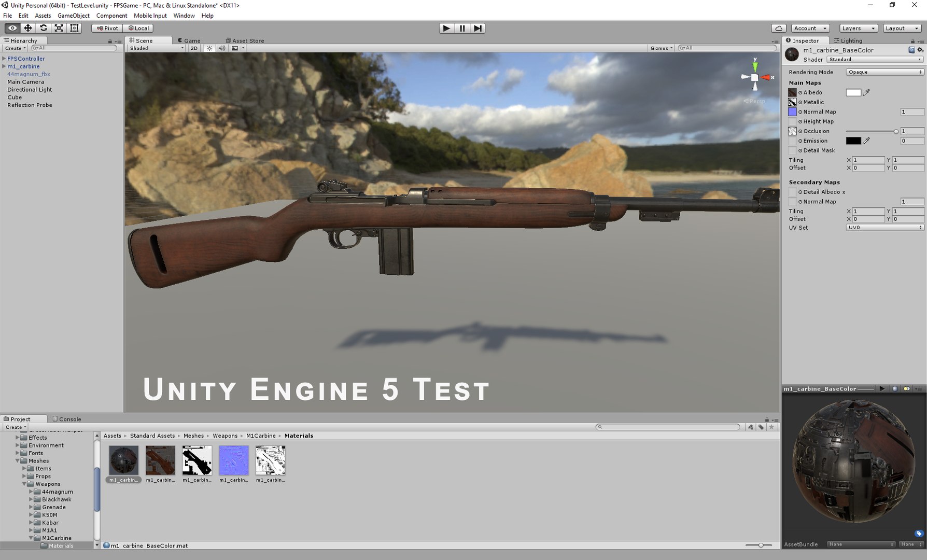Click the Project search field
This screenshot has width=927, height=560.
click(x=668, y=427)
